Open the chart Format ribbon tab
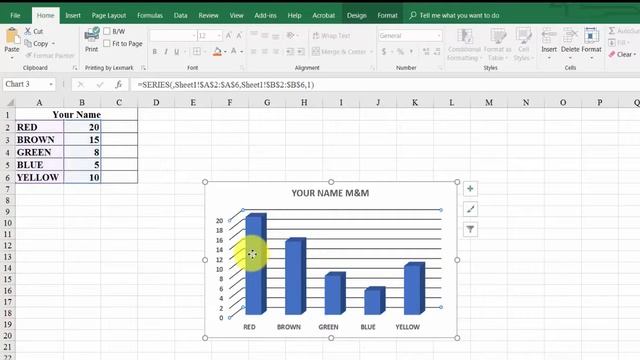 click(x=387, y=16)
